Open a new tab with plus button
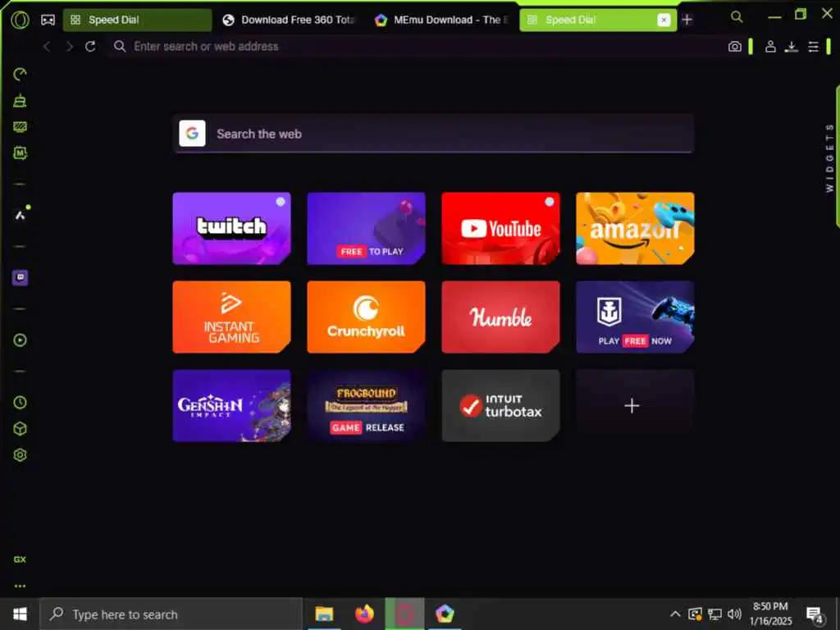The height and width of the screenshot is (630, 840). [x=687, y=20]
